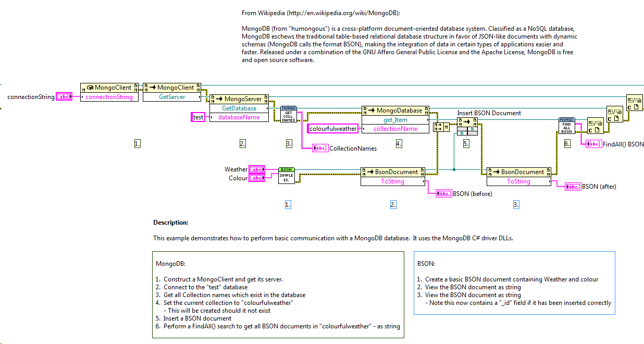644x344 pixels.
Task: Click "Get all Collection names" step text
Action: 231,295
